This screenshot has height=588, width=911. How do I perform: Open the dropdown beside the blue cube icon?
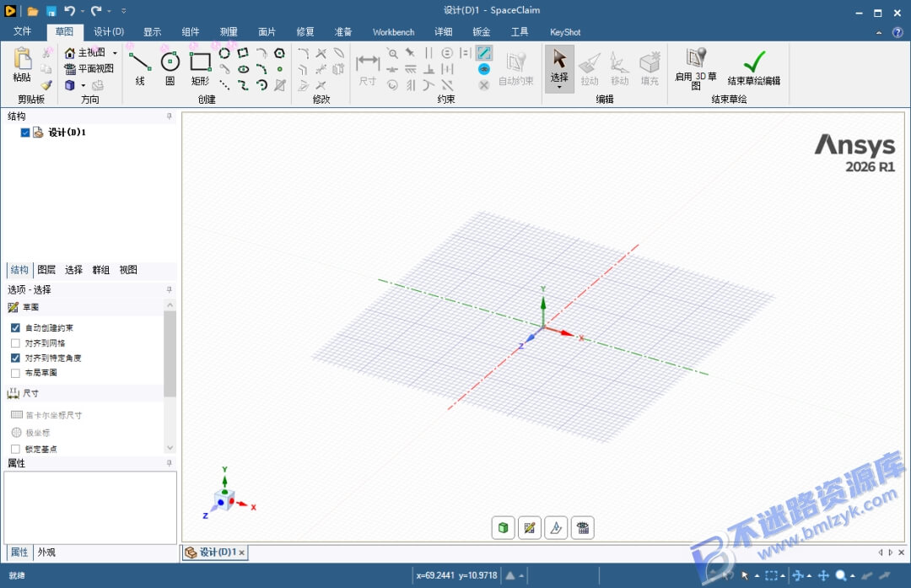[83, 85]
